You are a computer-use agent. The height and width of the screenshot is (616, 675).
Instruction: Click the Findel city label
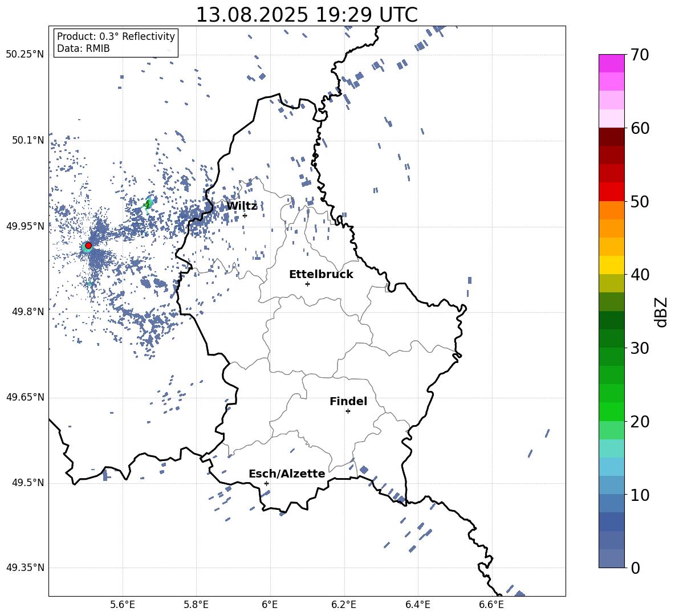coord(348,401)
